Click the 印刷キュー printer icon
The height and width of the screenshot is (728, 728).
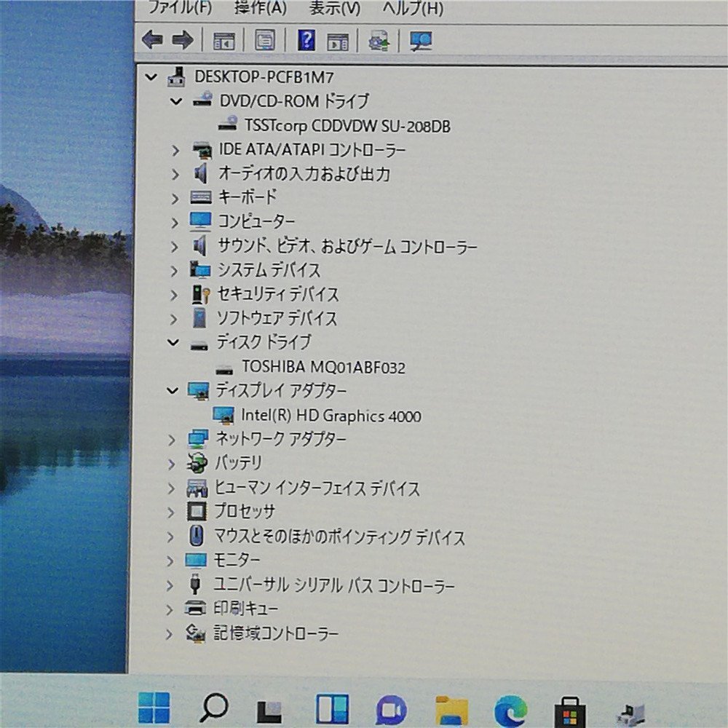tap(195, 608)
